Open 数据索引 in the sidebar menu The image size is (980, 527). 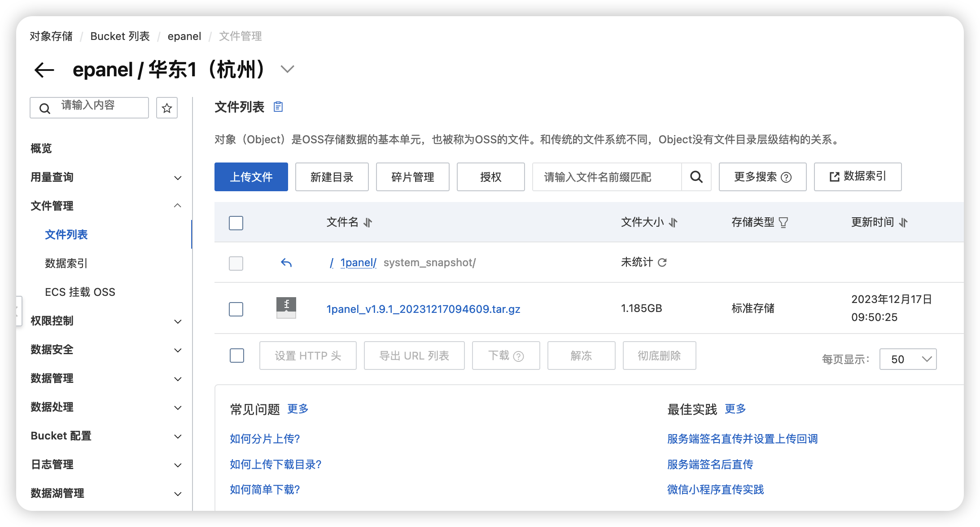[66, 263]
